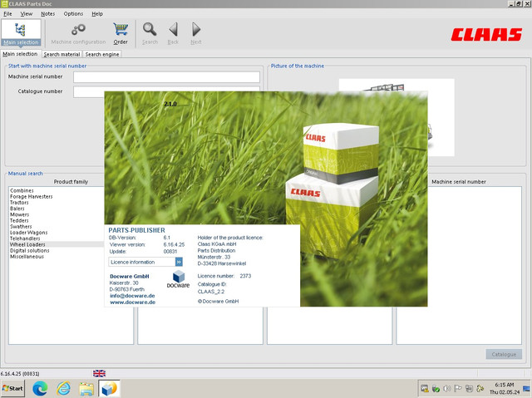Go to Next with the right arrow
Image resolution: width=532 pixels, height=398 pixels.
196,34
